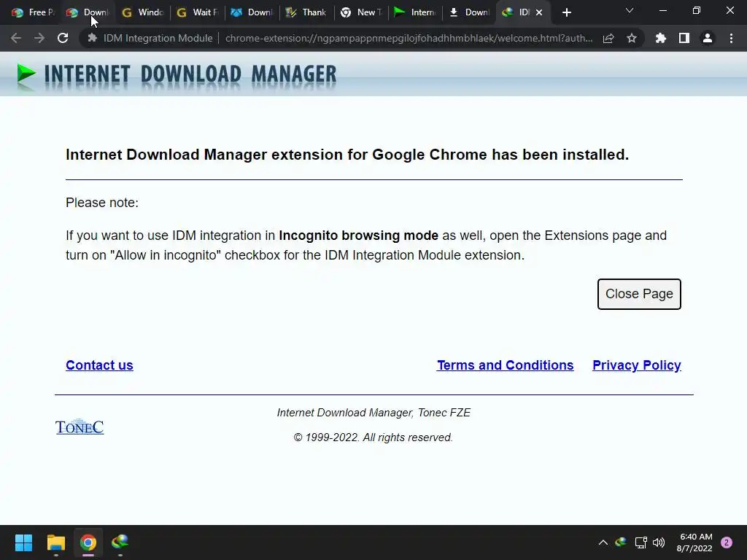Click the Chrome taskbar icon
This screenshot has height=560, width=747.
(88, 542)
